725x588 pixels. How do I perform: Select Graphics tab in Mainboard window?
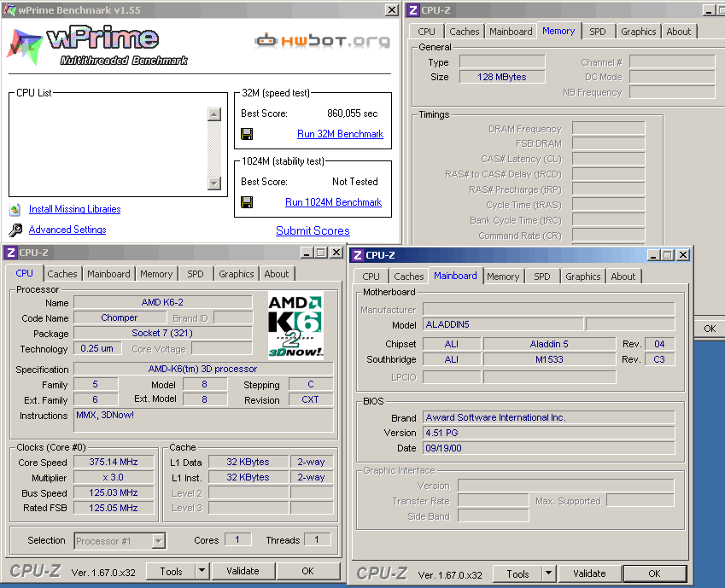(583, 277)
